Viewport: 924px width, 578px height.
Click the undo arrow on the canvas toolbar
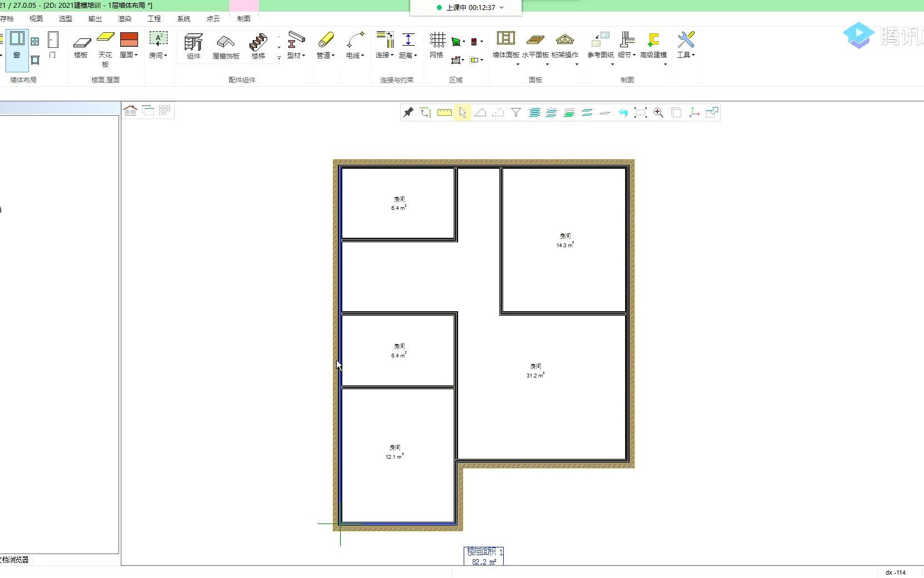point(623,112)
